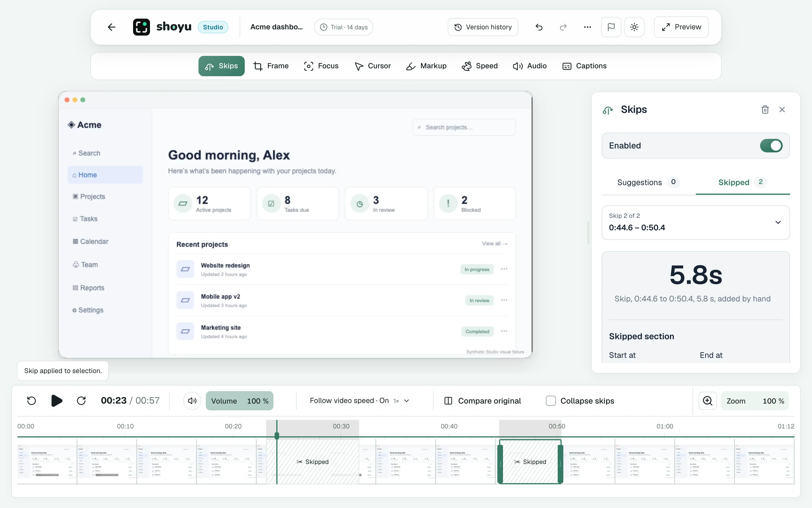Open the Audio tool

[x=530, y=66]
